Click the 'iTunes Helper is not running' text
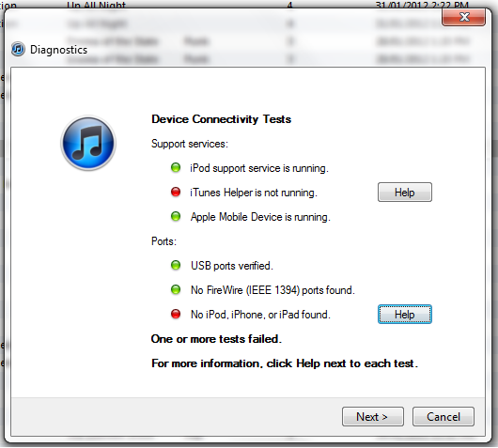The width and height of the screenshot is (498, 448). [254, 193]
